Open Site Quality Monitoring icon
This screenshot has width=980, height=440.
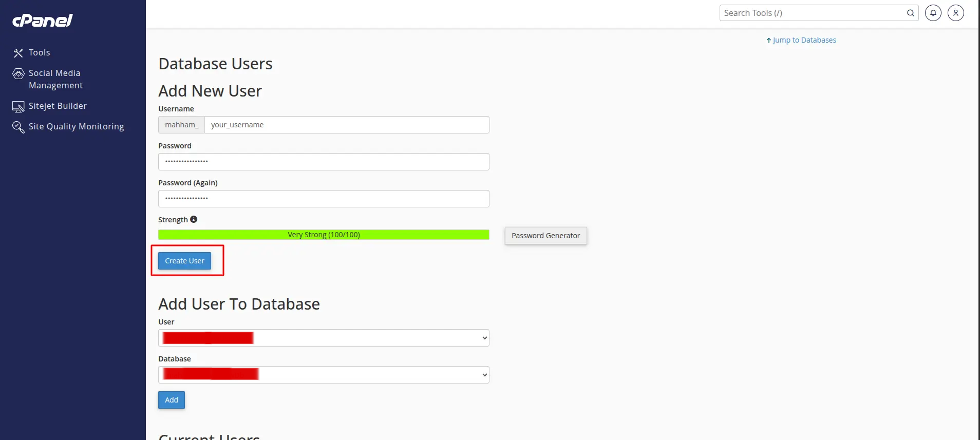coord(18,127)
